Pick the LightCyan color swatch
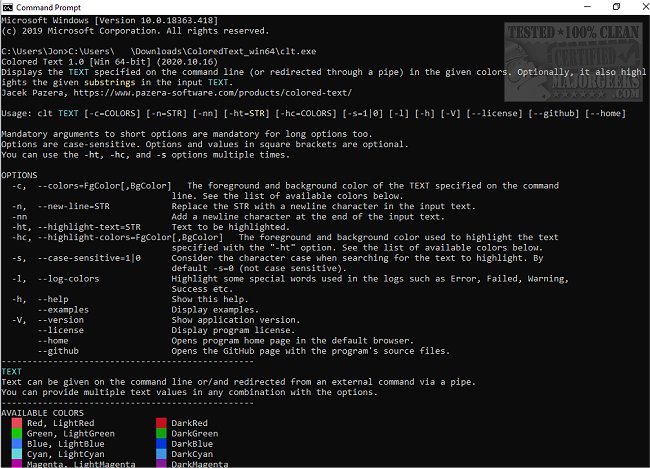Image resolution: width=650 pixels, height=468 pixels. [17, 454]
